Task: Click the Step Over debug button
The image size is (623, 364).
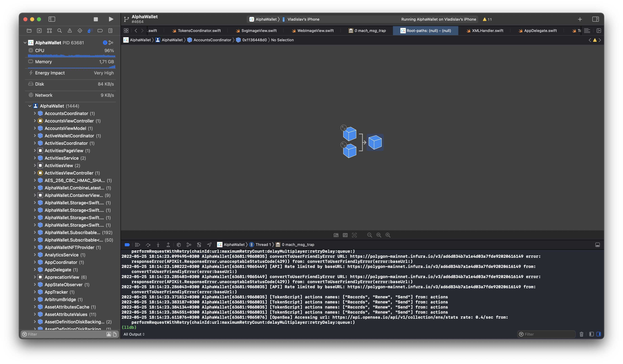Action: [x=148, y=245]
